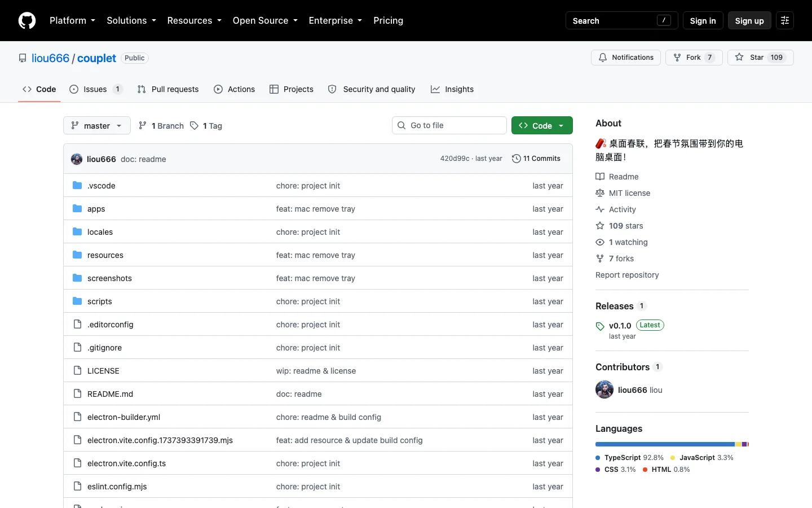This screenshot has width=812, height=508.
Task: Open the TypeScript 92.8% language link
Action: [630, 458]
